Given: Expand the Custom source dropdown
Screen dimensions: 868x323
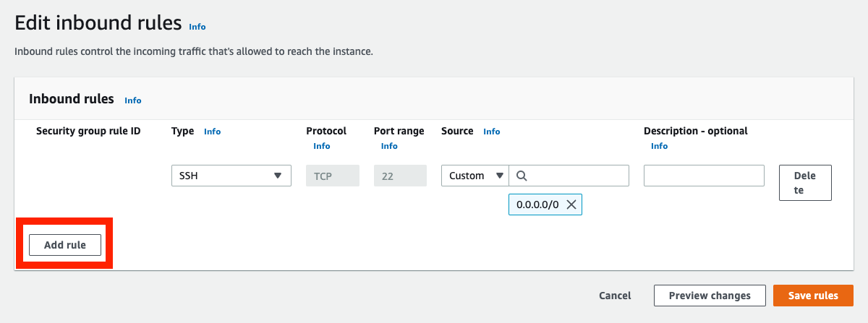Looking at the screenshot, I should tap(475, 176).
